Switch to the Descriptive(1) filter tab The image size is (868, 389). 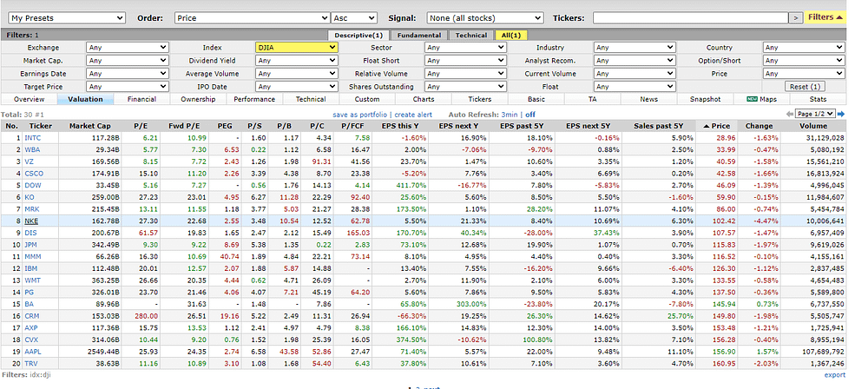click(358, 35)
